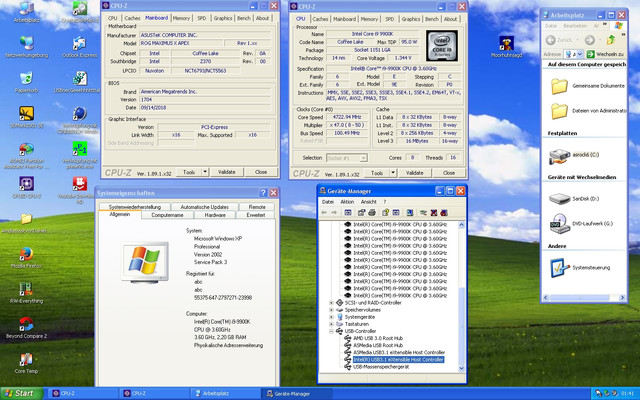This screenshot has height=400, width=640.
Task: Open the Tools dropdown arrow in Mainboard CPU-Z window
Action: coord(205,172)
